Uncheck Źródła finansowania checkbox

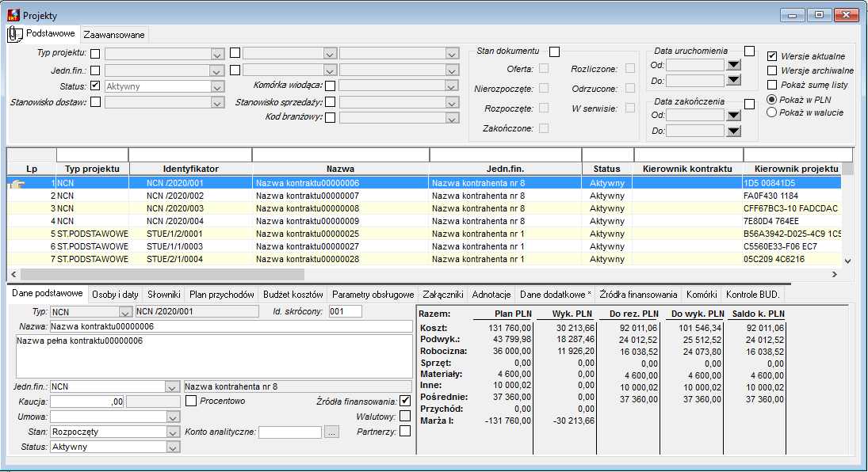click(404, 401)
